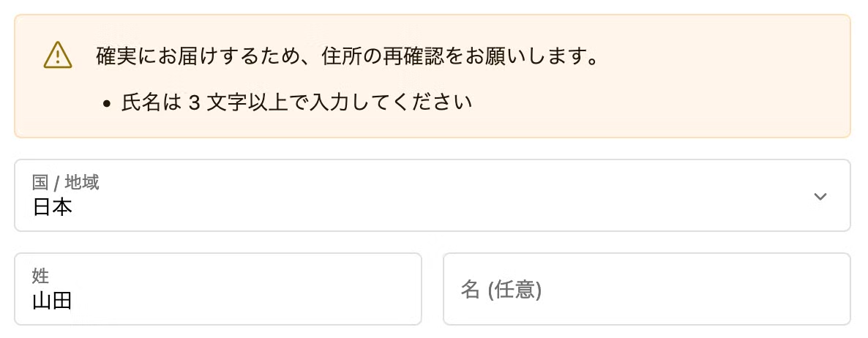This screenshot has height=338, width=868.
Task: Click the country dropdown chevron arrow
Action: pos(820,196)
